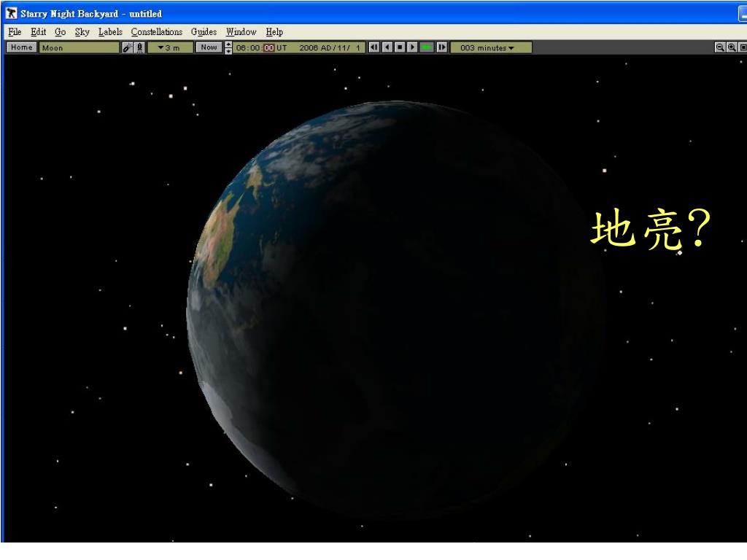Open the File menu

click(x=15, y=32)
